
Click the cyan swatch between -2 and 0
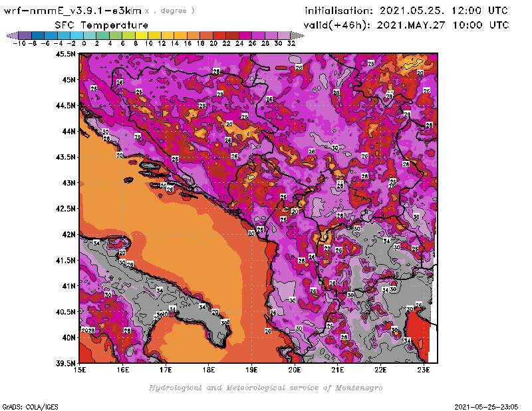click(x=76, y=35)
